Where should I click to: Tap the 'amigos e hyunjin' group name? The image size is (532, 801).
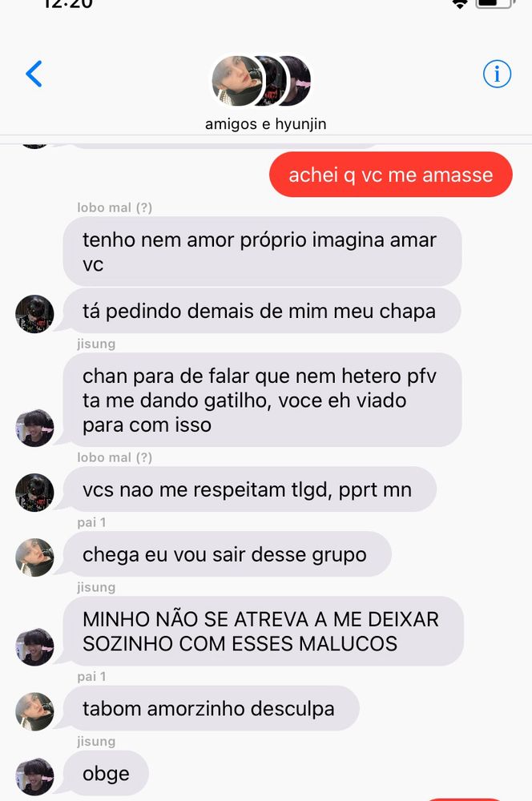point(265,124)
